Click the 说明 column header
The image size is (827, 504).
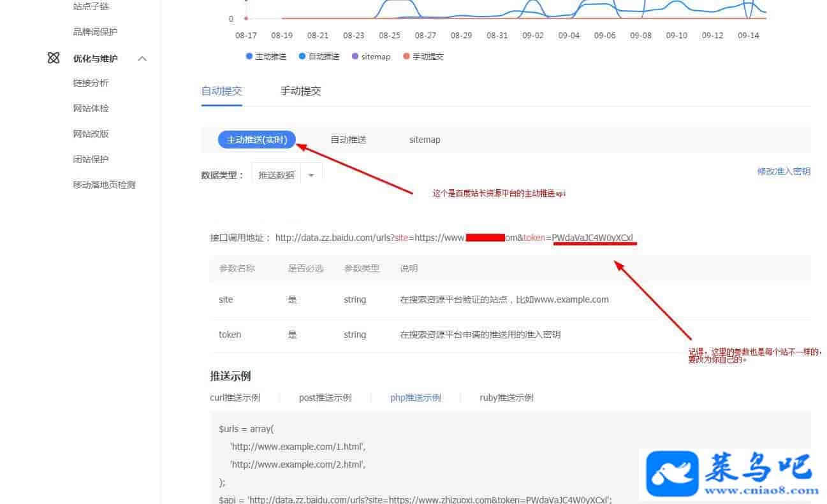tap(409, 268)
